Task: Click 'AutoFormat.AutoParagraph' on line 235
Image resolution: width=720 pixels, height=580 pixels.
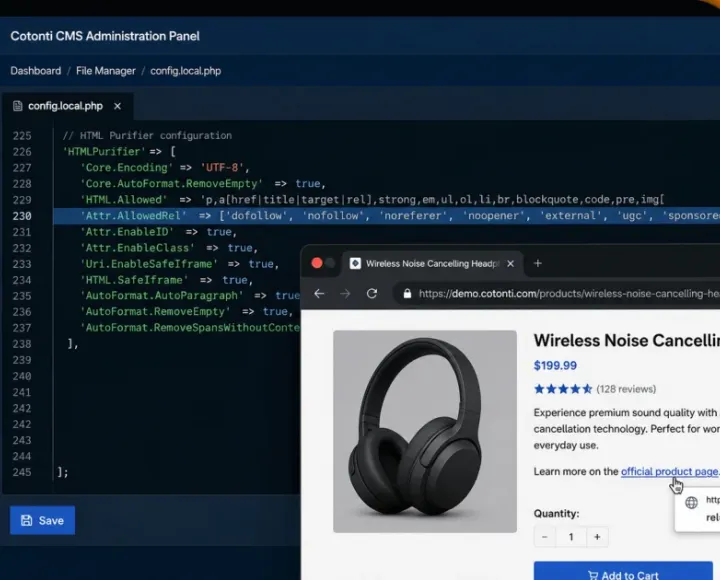Action: coord(162,296)
